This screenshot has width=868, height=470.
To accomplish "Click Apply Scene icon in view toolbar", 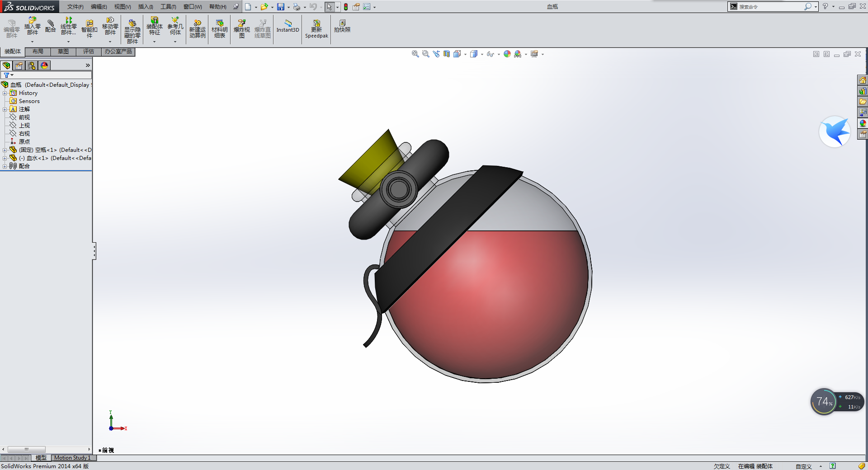I will 518,54.
